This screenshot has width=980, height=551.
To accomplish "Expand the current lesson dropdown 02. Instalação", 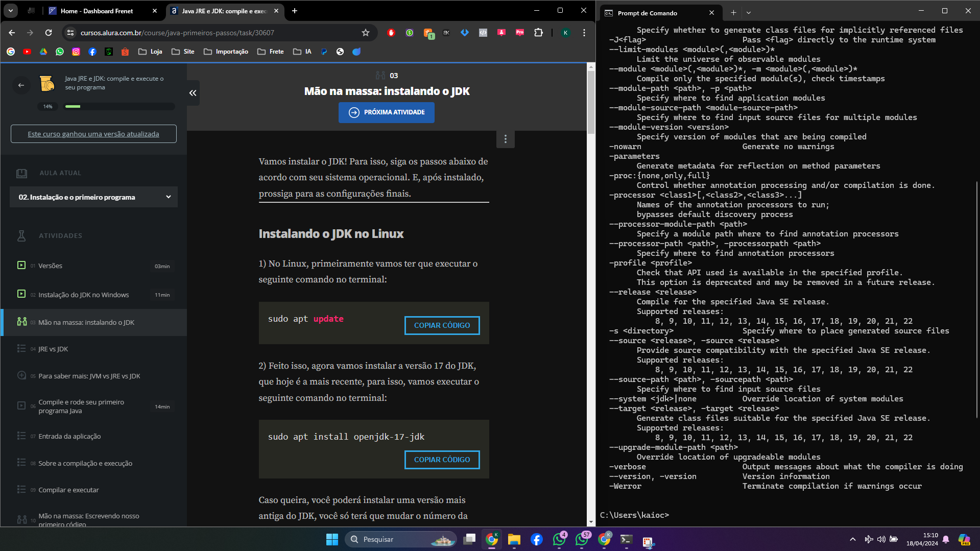I will pyautogui.click(x=93, y=197).
